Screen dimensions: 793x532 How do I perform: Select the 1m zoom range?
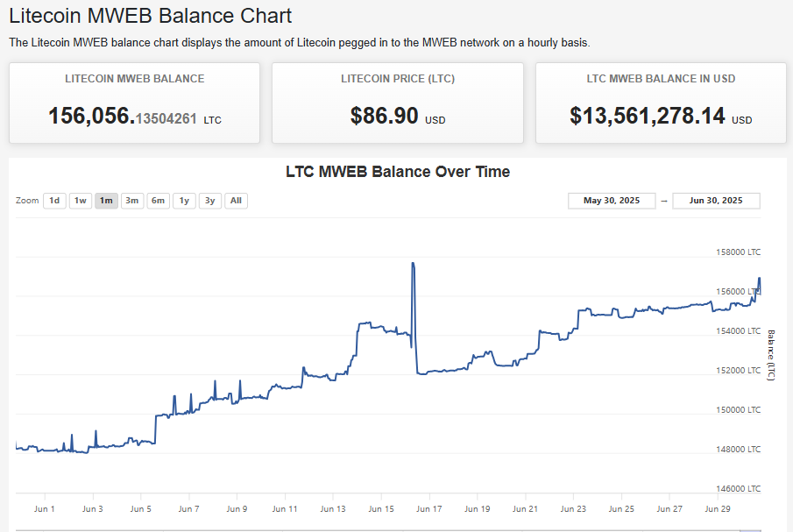coord(106,201)
